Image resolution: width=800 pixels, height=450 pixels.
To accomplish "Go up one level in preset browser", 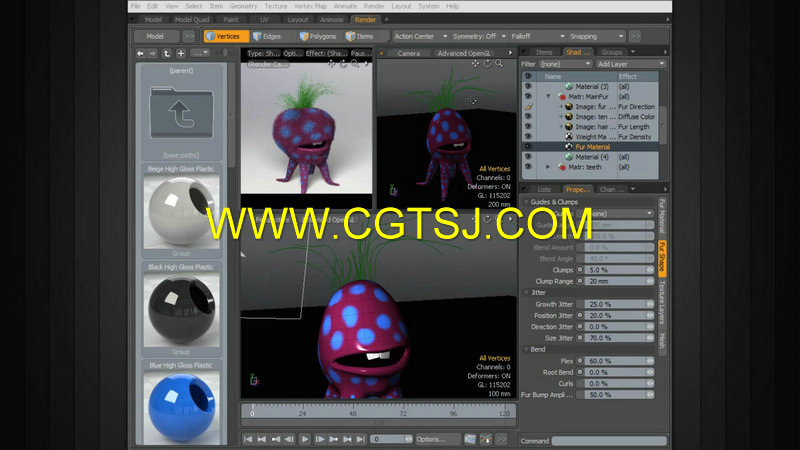I will tap(166, 53).
